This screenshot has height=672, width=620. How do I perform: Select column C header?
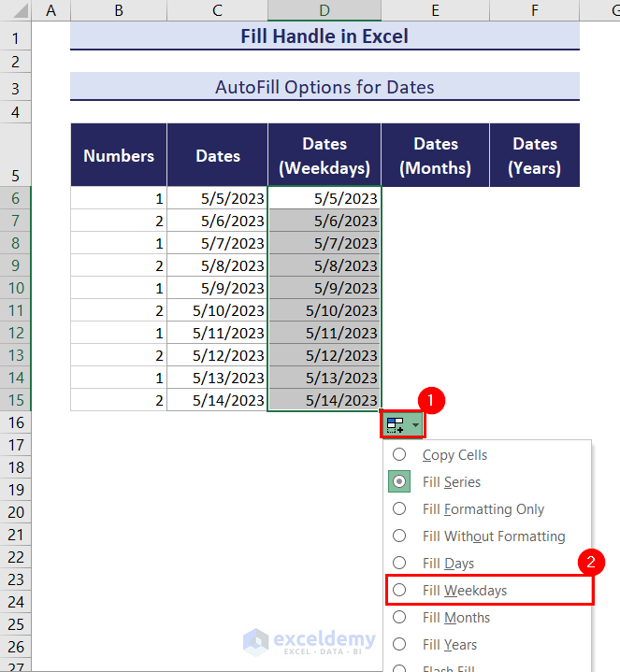tap(217, 10)
